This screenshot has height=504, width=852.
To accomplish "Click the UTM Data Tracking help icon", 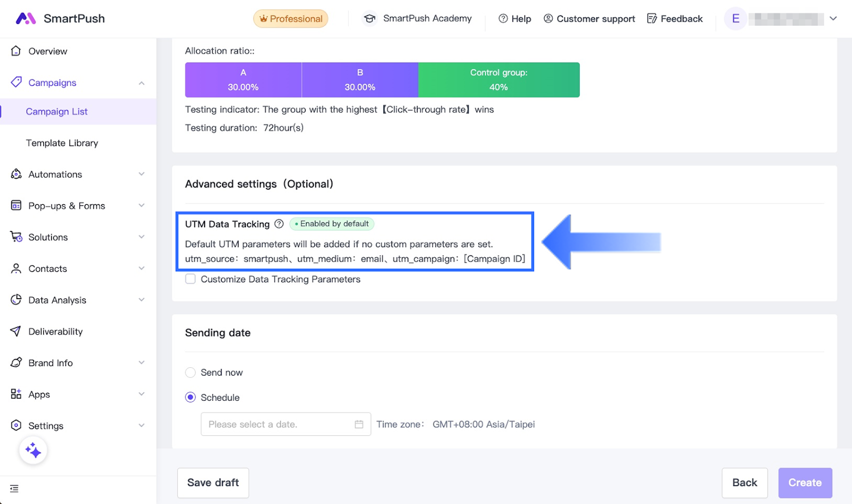I will [279, 224].
